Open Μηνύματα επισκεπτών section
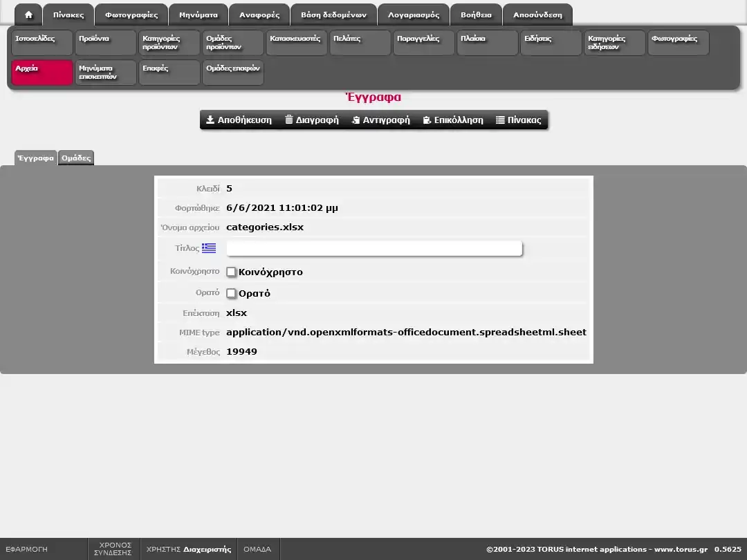The image size is (747, 560). point(106,73)
